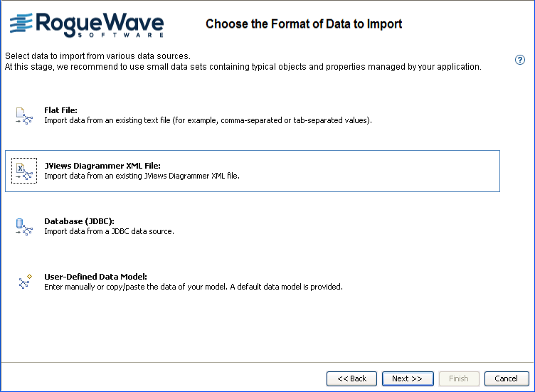This screenshot has height=392, width=535.
Task: Click the Database (JDBC) cylinder icon
Action: 25,226
